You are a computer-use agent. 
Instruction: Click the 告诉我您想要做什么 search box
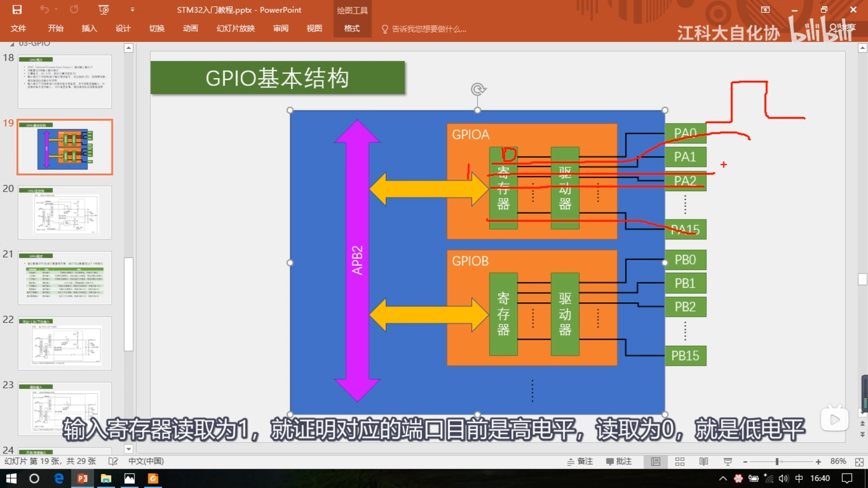429,29
